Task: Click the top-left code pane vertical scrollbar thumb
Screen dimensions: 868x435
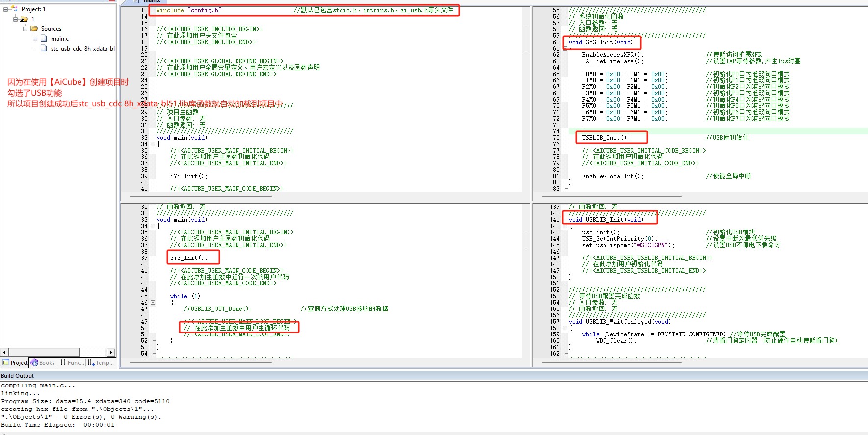Action: coord(526,39)
